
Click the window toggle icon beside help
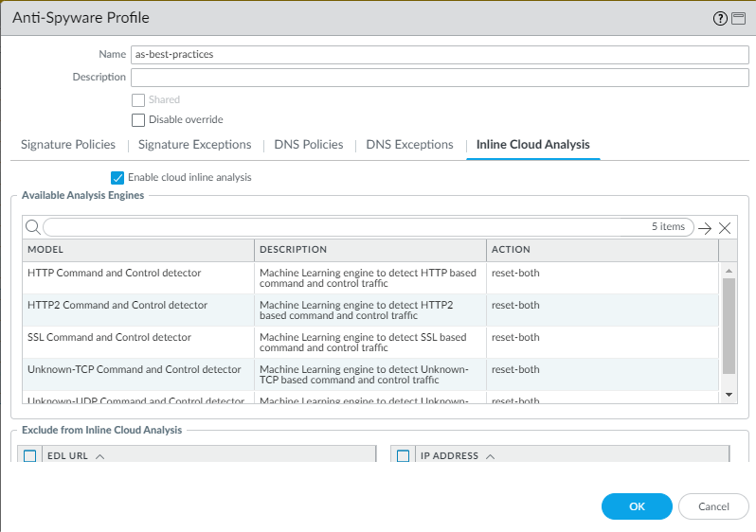pos(736,18)
